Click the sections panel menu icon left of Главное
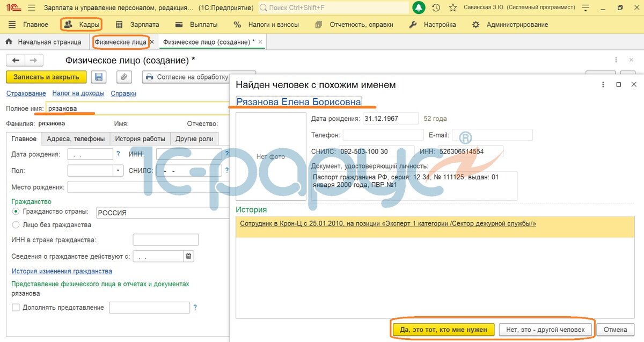 tap(12, 25)
